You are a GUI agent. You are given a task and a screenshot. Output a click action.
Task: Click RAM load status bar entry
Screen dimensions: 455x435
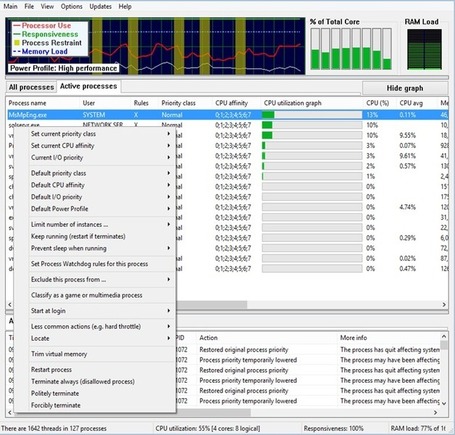[x=418, y=428]
